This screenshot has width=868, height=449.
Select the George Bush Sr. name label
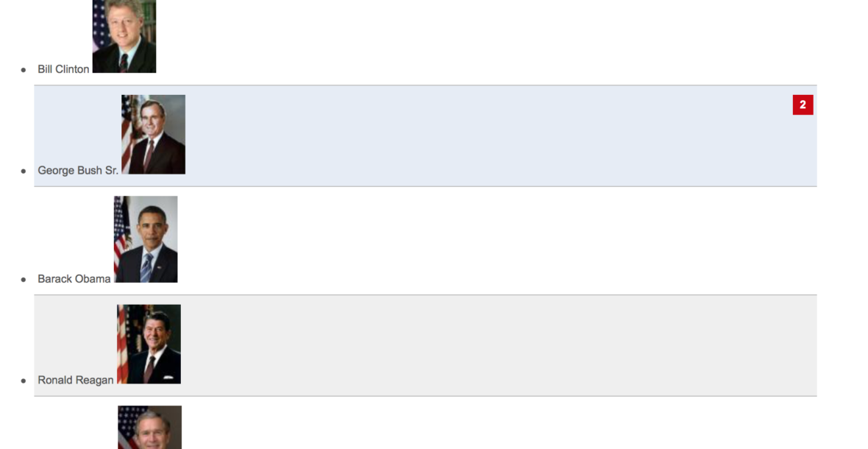tap(78, 171)
